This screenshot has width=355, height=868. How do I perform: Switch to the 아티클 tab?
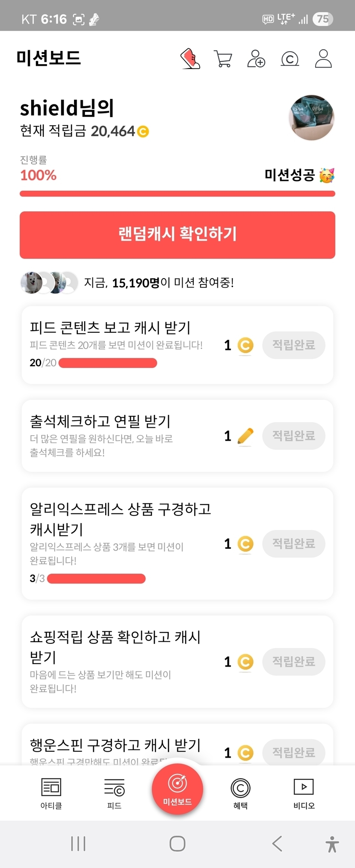coord(51,793)
